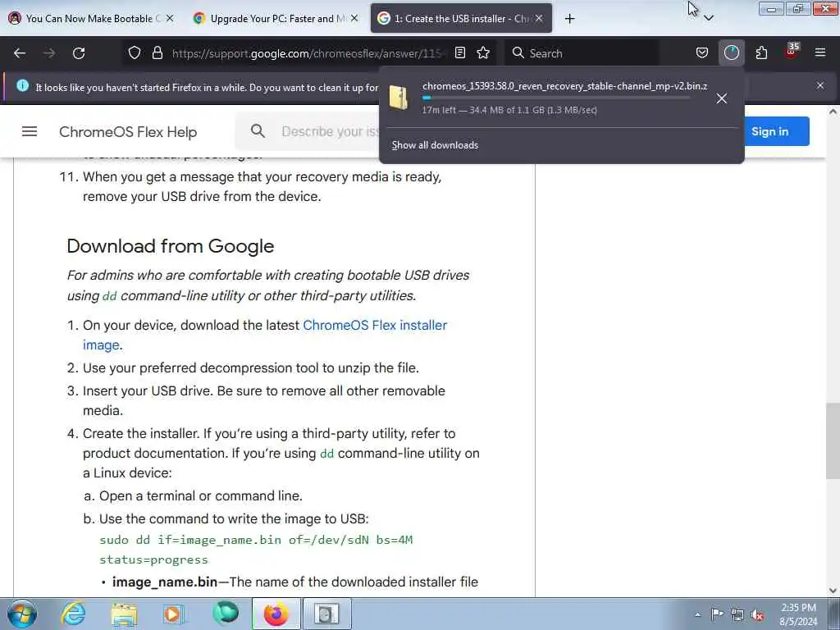Close the Upgrade Your PC tab
This screenshot has width=840, height=630.
(x=354, y=19)
